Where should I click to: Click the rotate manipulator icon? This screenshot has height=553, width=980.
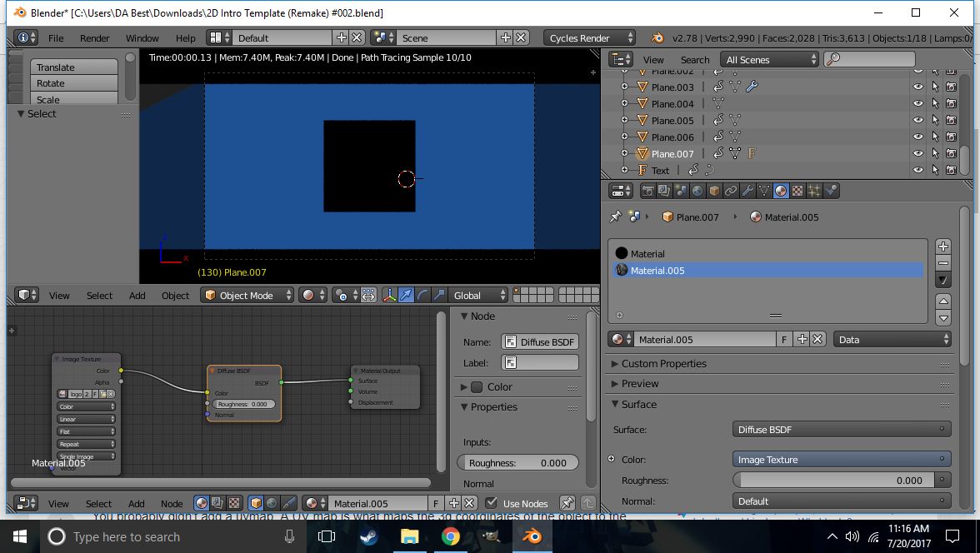click(x=422, y=295)
